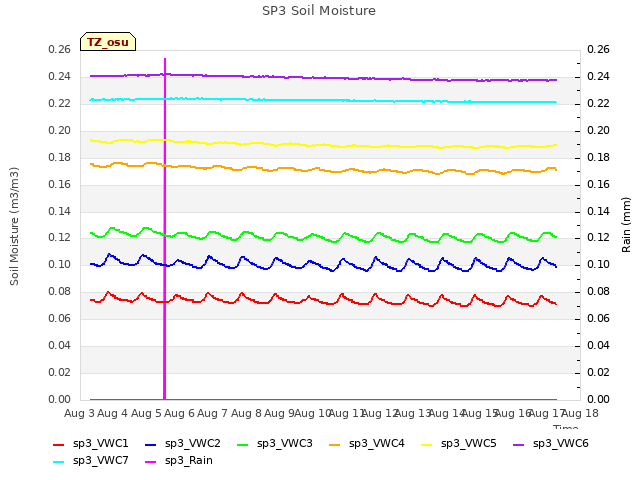Click the 0.26 left y-axis label
The width and height of the screenshot is (640, 480).
(x=60, y=50)
